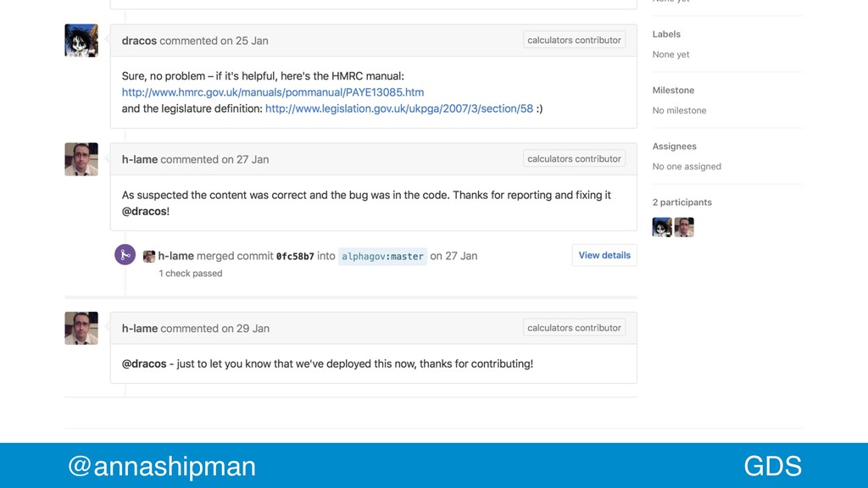
Task: Click the alphagov:master branch label
Action: [x=382, y=256]
